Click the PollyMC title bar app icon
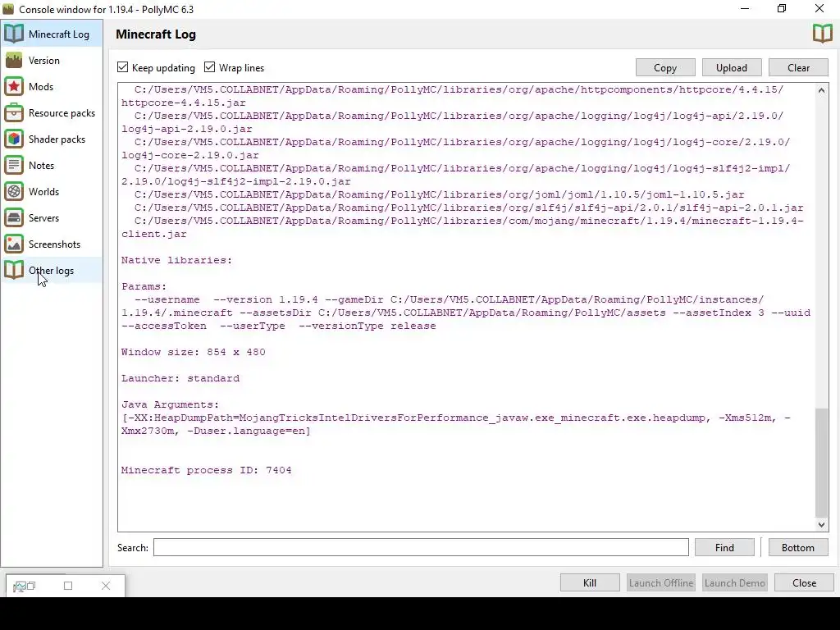Screen dimensions: 840x630 tap(8, 9)
